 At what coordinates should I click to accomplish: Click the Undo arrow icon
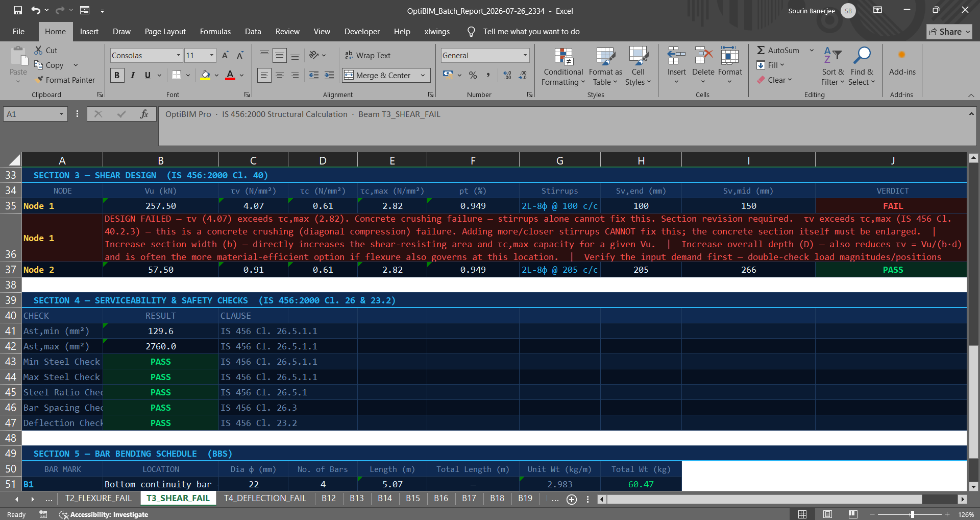tap(35, 10)
